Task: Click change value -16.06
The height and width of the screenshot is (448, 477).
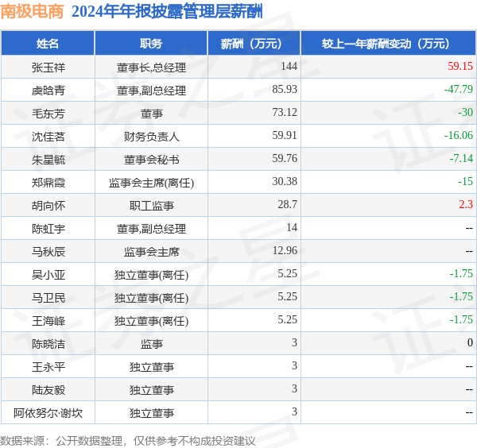Action: click(x=459, y=135)
